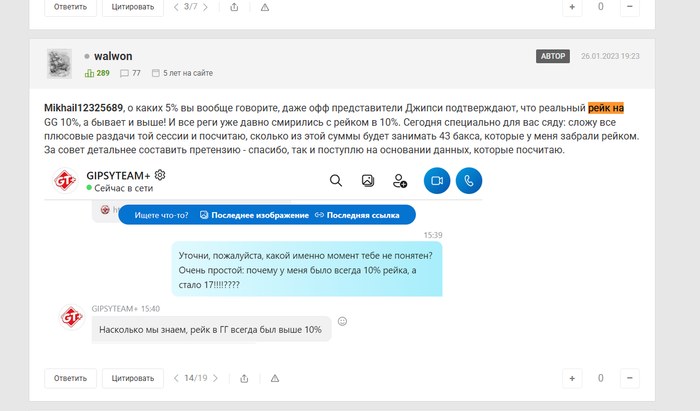Downvote the top post with minus button

629,7
